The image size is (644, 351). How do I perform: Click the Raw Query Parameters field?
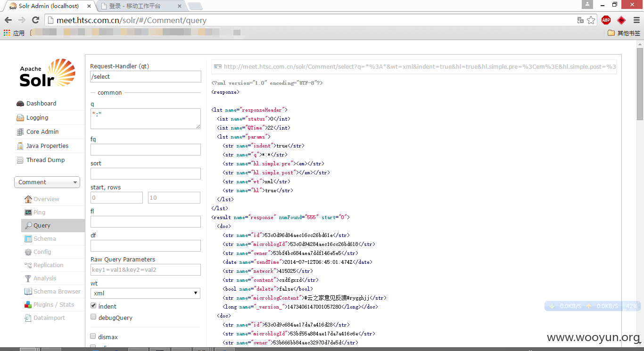146,269
